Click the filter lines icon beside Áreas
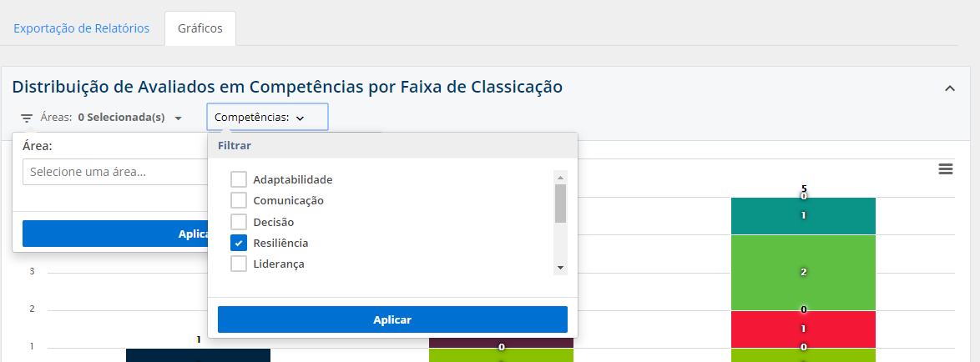Viewport: 980px width, 362px height. coord(27,118)
